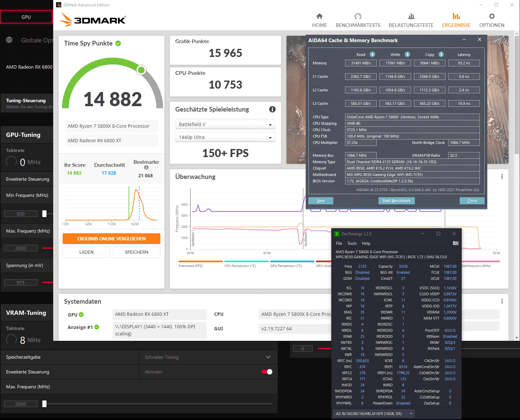The height and width of the screenshot is (420, 520).
Task: Open Help menu in ZenTimings
Action: tap(366, 243)
